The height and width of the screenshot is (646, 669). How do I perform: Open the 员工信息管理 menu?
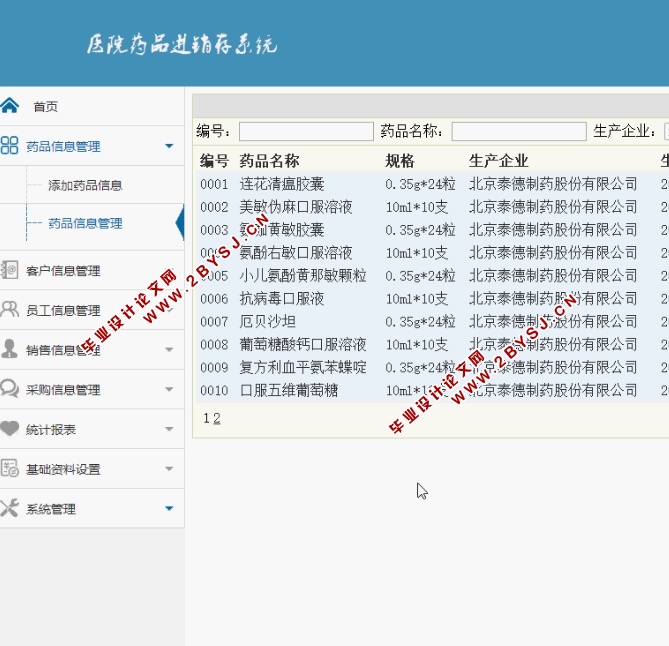63,311
